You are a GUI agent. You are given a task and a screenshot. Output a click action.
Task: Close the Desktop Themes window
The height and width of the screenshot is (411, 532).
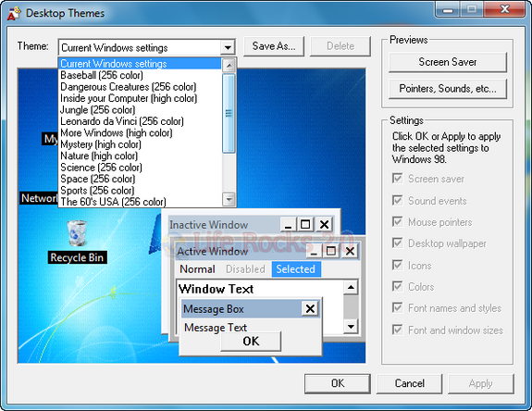pyautogui.click(x=504, y=9)
